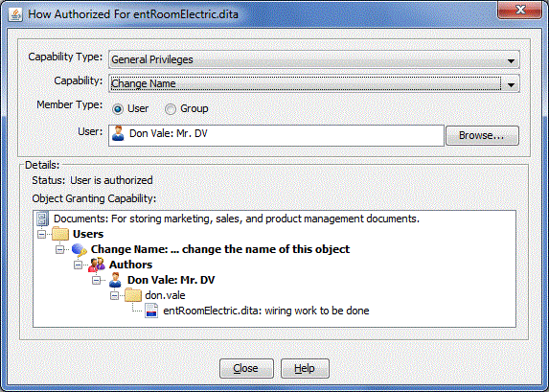
Task: Collapse the Don Vale tree node
Action: point(96,280)
